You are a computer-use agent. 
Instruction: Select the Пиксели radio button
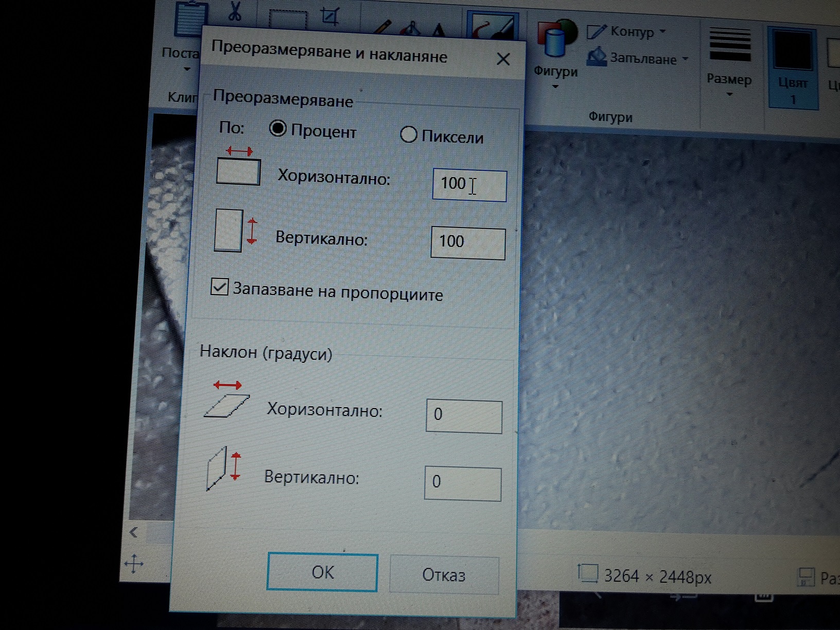[408, 134]
